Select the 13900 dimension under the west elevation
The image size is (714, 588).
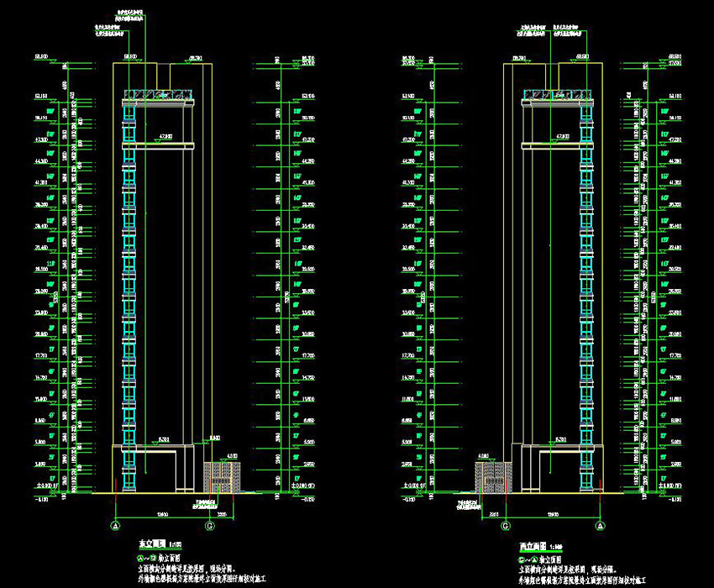(x=553, y=515)
